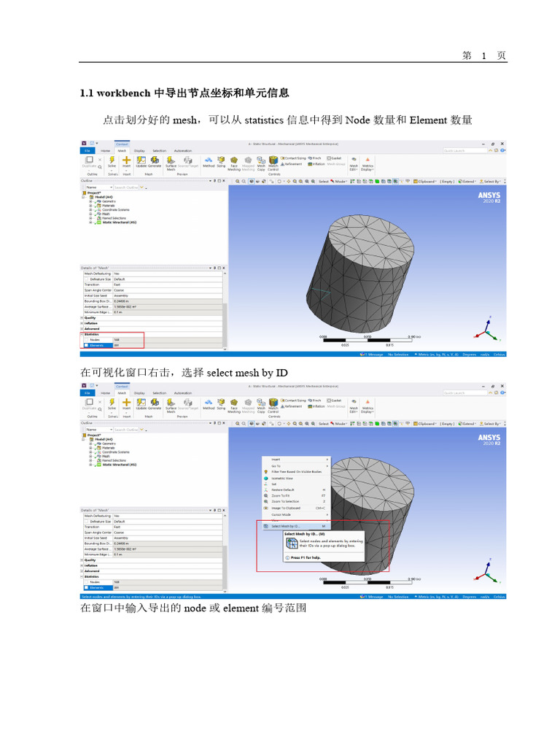Screen dimensions: 560x747
Task: Click the Search Outline field in the first screenshot
Action: (x=125, y=187)
